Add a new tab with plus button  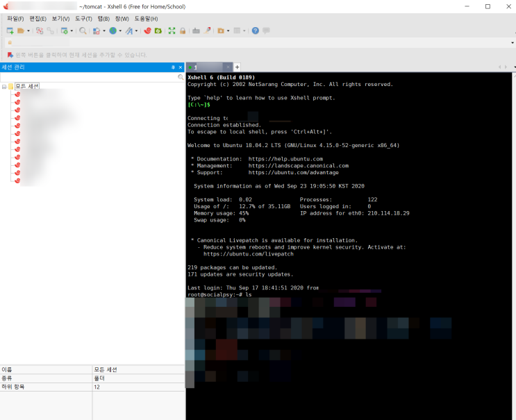[237, 67]
